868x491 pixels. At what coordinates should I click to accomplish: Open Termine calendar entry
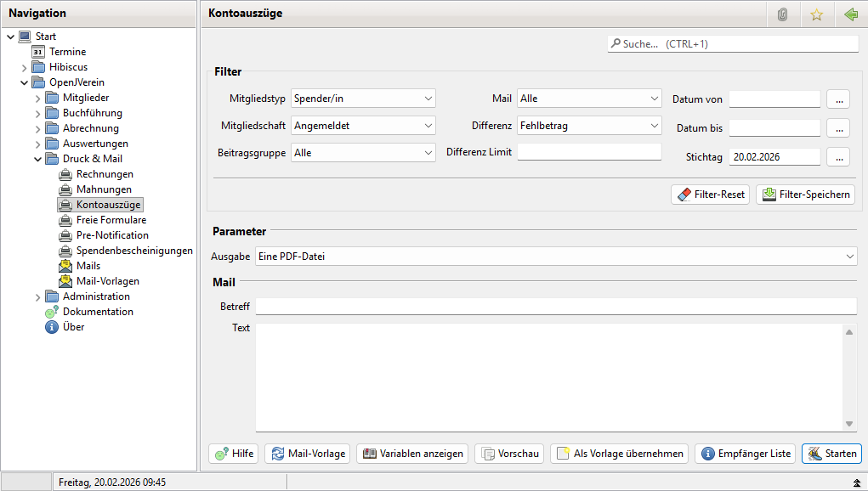(x=67, y=52)
